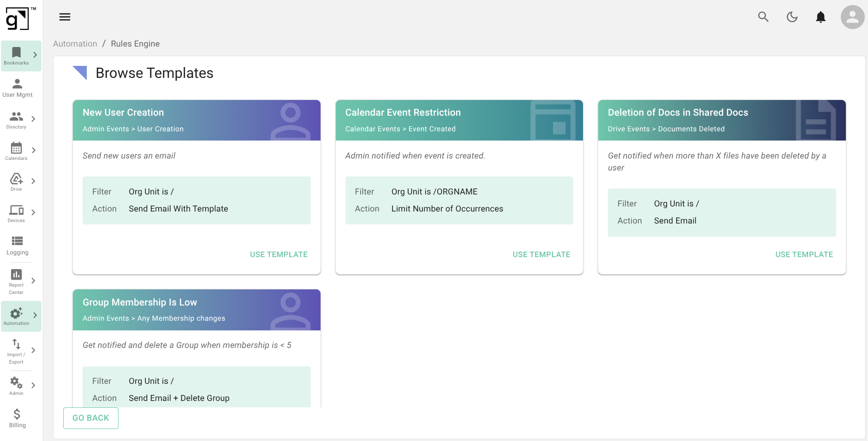Image resolution: width=868 pixels, height=441 pixels.
Task: Select the New User Creation card header
Action: tap(196, 120)
